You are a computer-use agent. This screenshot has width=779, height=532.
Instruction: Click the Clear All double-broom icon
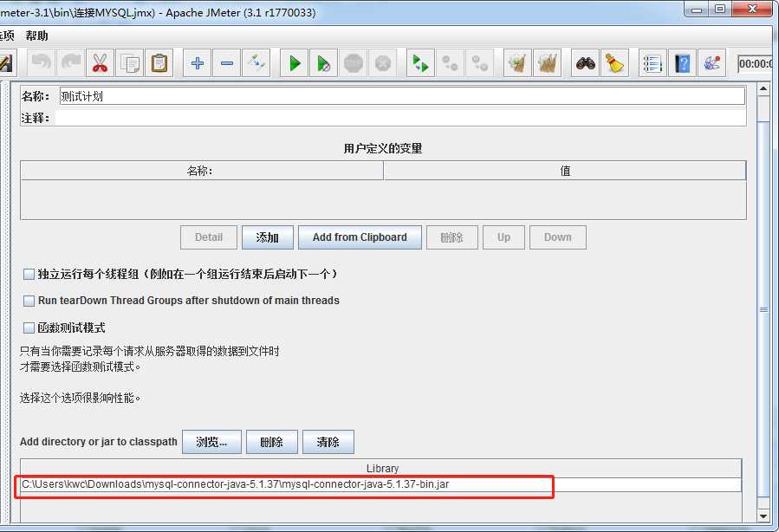click(x=547, y=63)
